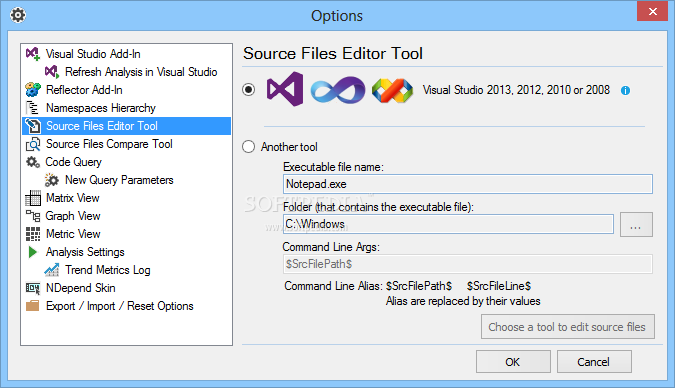
Task: Go to Export / Import / Reset Options
Action: pos(119,306)
